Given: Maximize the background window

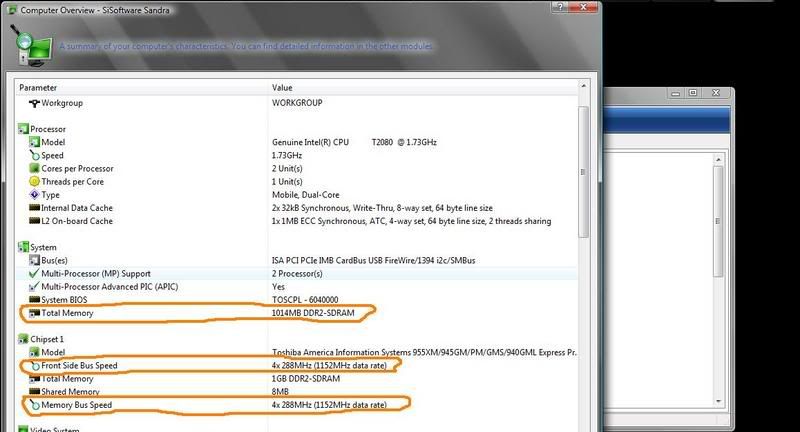Looking at the screenshot, I should [x=693, y=93].
